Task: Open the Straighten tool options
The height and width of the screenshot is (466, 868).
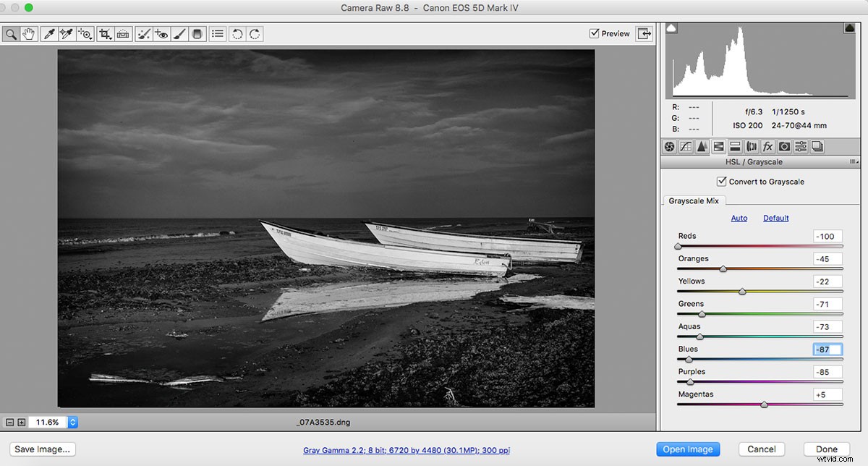Action: click(x=122, y=33)
